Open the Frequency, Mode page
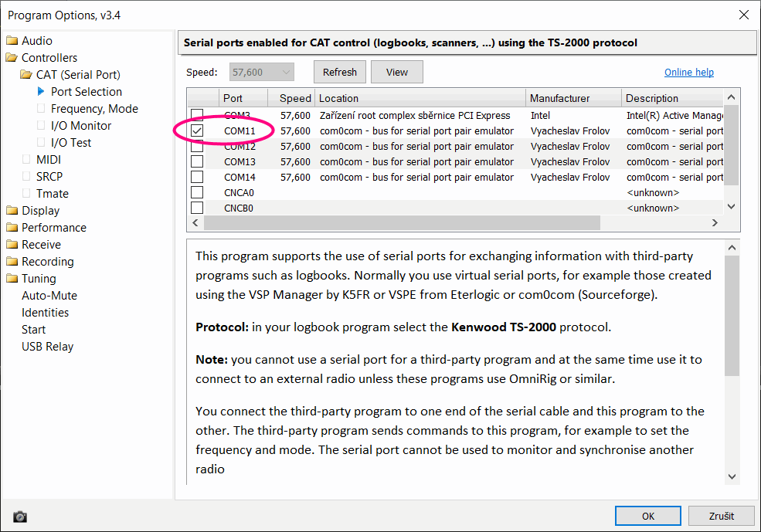This screenshot has width=761, height=532. [x=94, y=109]
